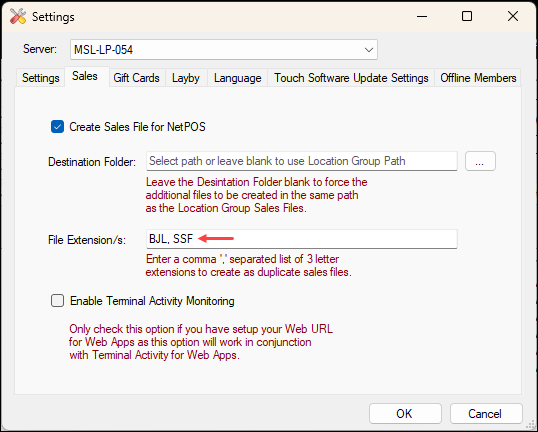Go to the Language tab
538x432 pixels.
pyautogui.click(x=237, y=78)
